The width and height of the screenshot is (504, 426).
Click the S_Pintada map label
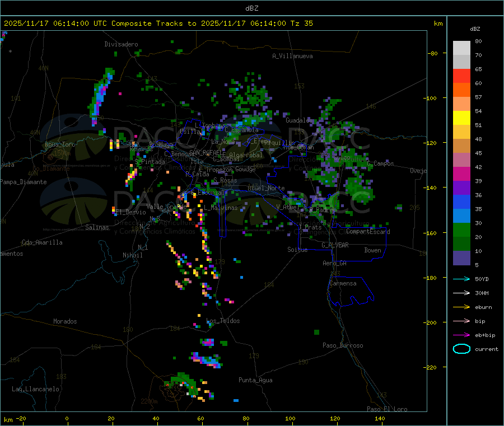150,162
